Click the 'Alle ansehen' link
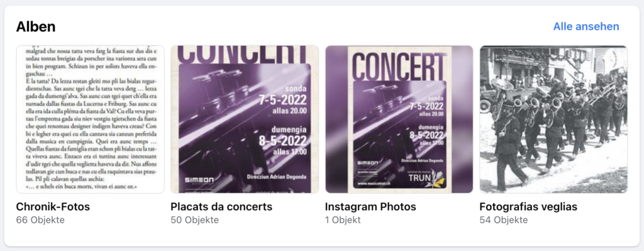 [586, 26]
